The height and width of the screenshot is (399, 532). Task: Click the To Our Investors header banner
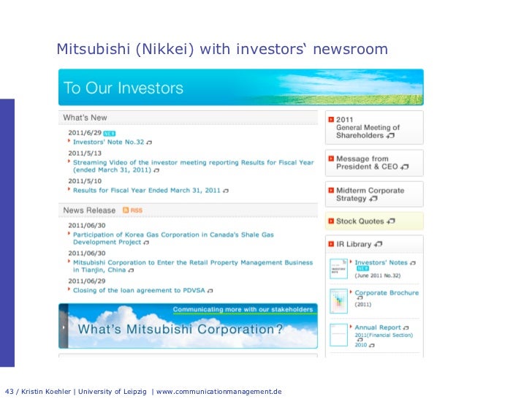tap(241, 87)
